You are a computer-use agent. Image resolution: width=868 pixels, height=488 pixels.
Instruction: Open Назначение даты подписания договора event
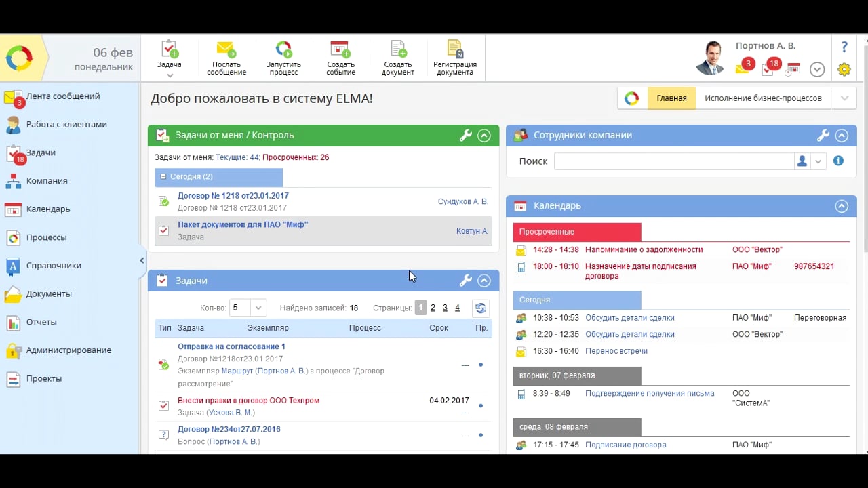coord(641,271)
